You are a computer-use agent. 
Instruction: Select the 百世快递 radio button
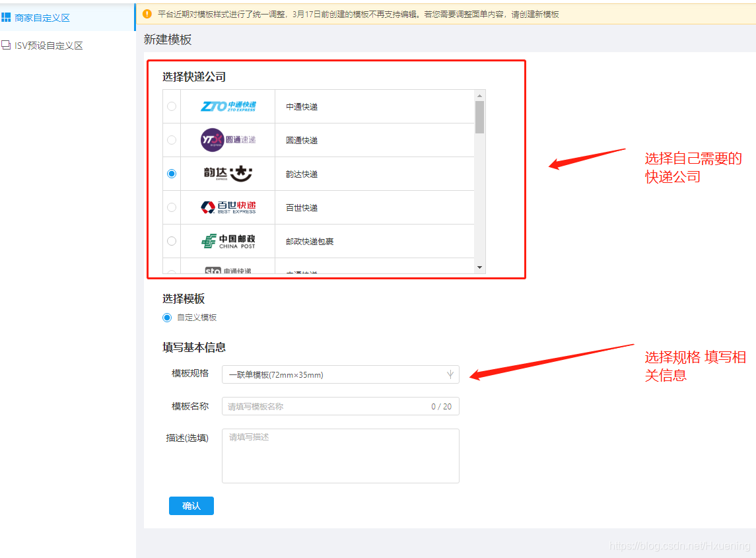[x=172, y=207]
